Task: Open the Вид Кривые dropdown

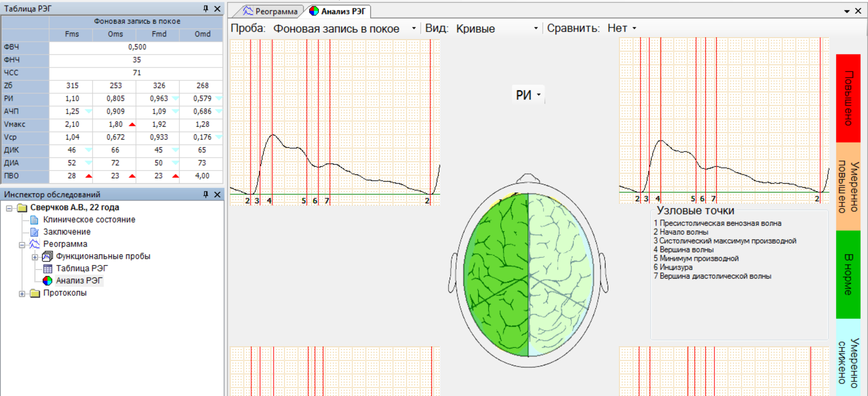Action: pos(536,28)
